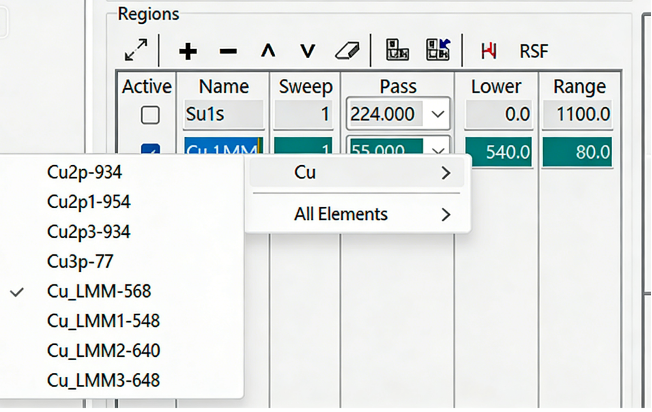This screenshot has height=412, width=652.
Task: Remove region using the minus icon
Action: (x=228, y=52)
